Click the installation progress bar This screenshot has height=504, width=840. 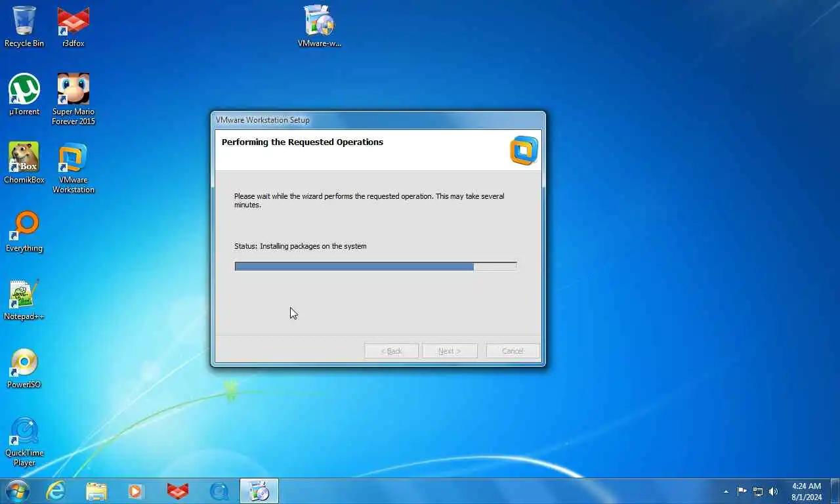click(376, 266)
